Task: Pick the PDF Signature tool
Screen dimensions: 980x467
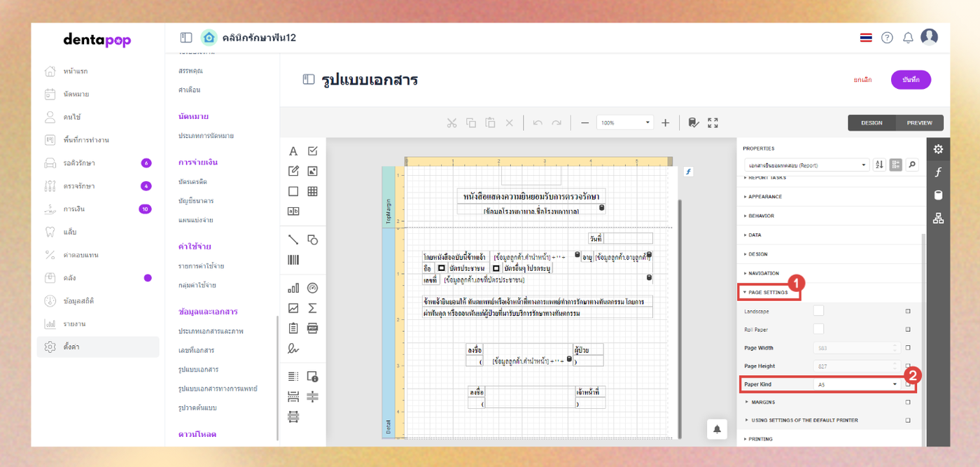Action: (293, 348)
